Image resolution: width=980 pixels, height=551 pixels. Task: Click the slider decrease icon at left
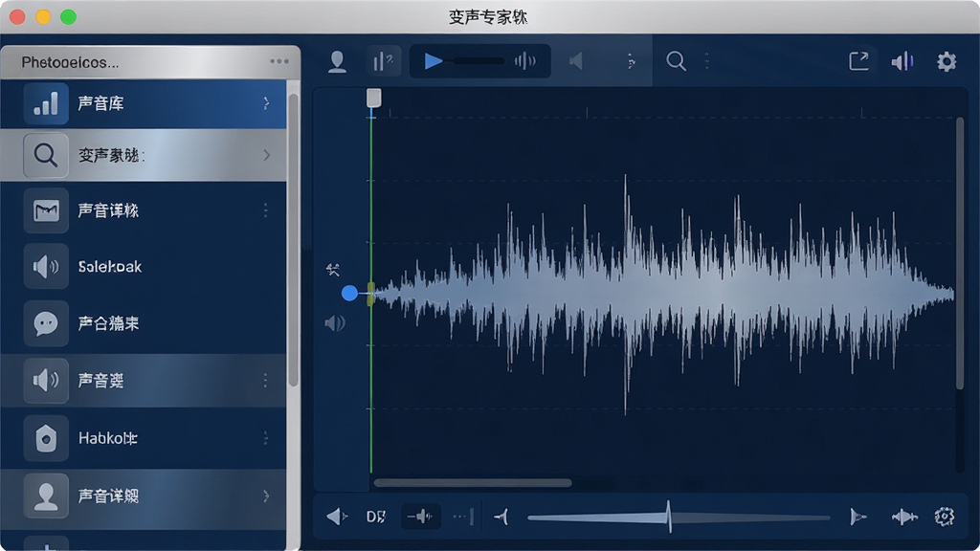tap(501, 517)
